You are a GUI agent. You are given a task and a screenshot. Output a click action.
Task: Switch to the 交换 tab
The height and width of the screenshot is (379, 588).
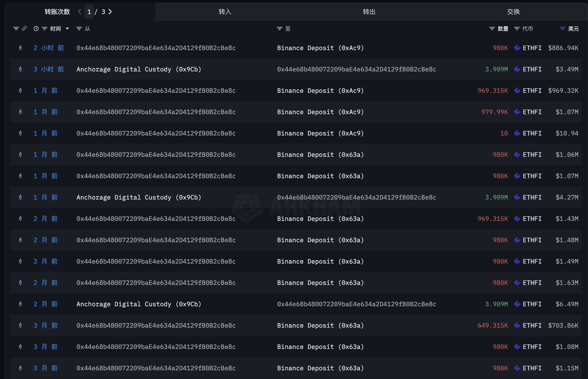click(513, 11)
